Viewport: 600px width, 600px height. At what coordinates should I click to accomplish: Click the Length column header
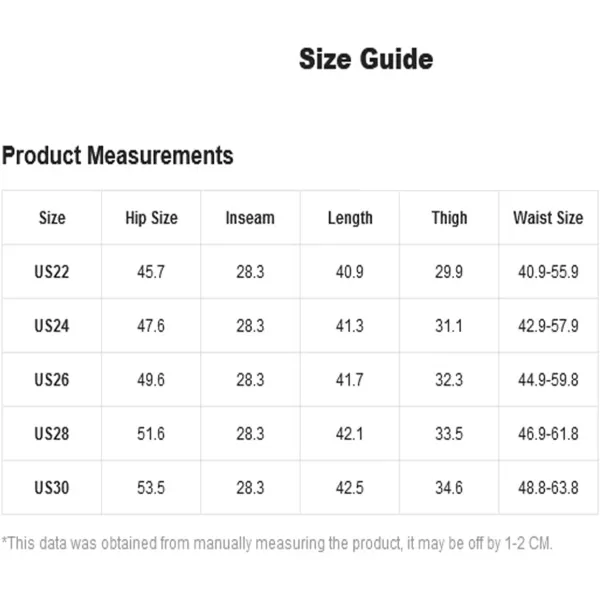350,218
